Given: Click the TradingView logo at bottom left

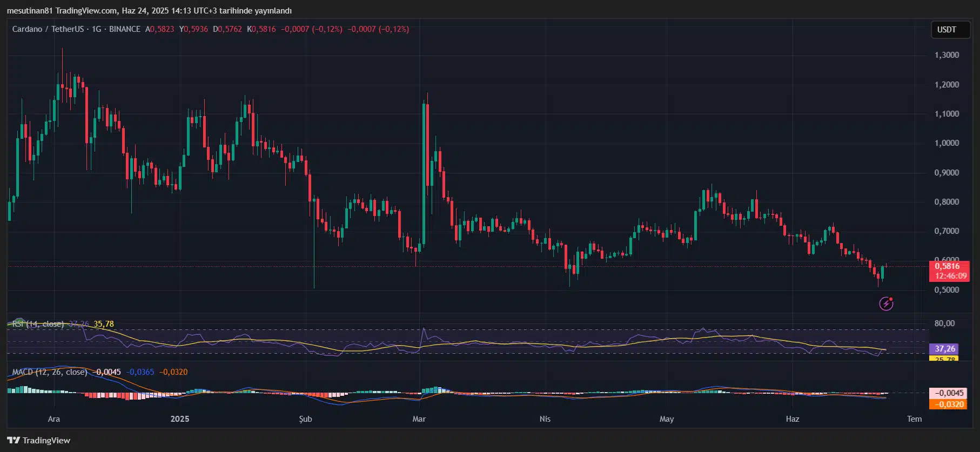Looking at the screenshot, I should pyautogui.click(x=39, y=440).
